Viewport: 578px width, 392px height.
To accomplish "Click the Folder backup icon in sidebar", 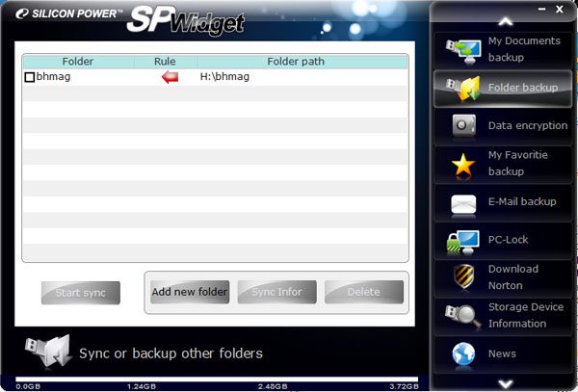I will click(x=462, y=88).
